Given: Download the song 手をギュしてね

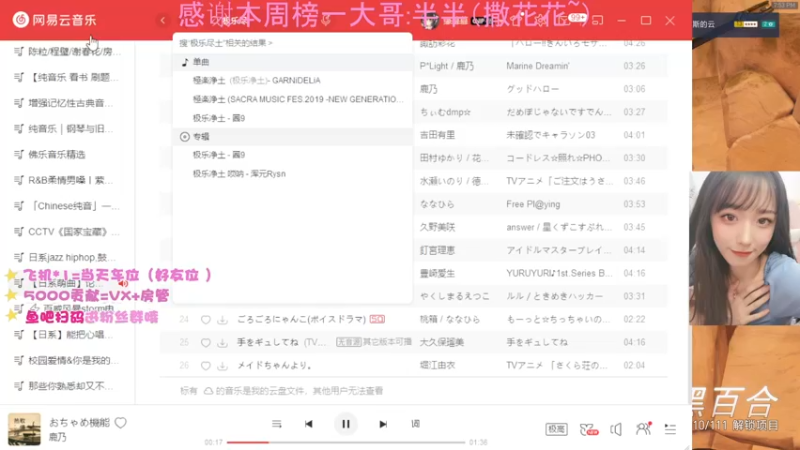Looking at the screenshot, I should click(x=222, y=342).
